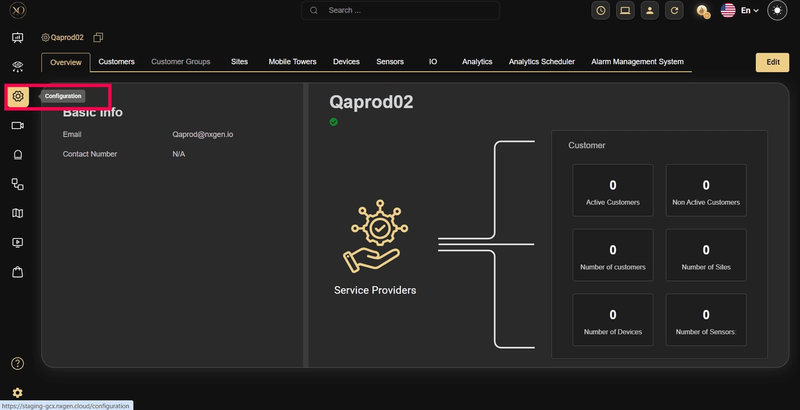Switch to the Analytics Scheduler tab
Image resolution: width=800 pixels, height=410 pixels.
542,62
